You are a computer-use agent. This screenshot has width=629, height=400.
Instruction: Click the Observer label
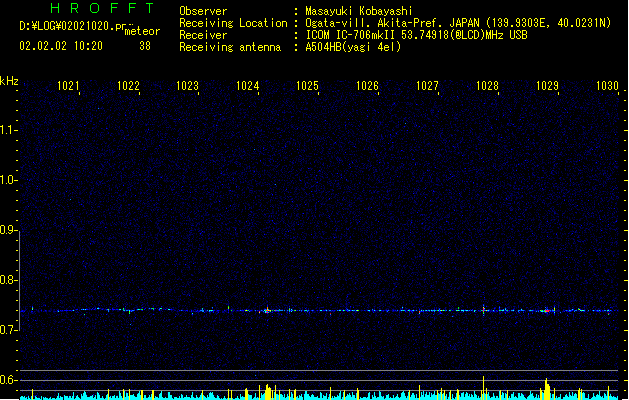pyautogui.click(x=203, y=11)
